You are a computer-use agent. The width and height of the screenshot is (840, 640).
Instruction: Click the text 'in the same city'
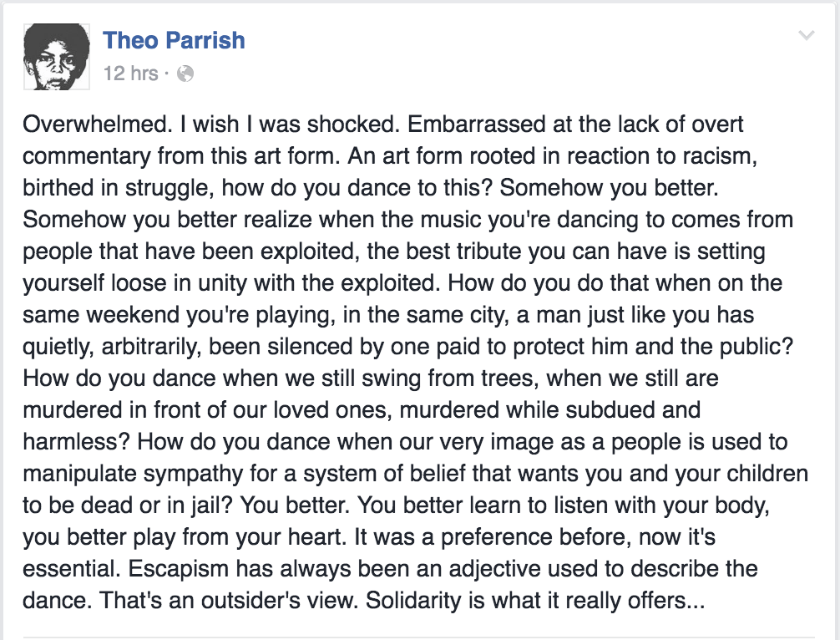(425, 315)
